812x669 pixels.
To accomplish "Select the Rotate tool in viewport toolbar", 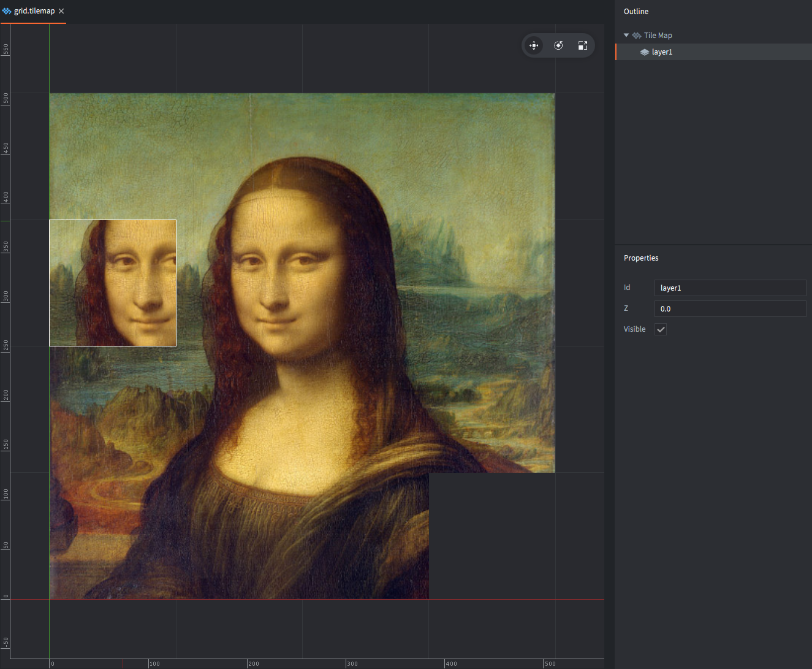I will click(558, 45).
